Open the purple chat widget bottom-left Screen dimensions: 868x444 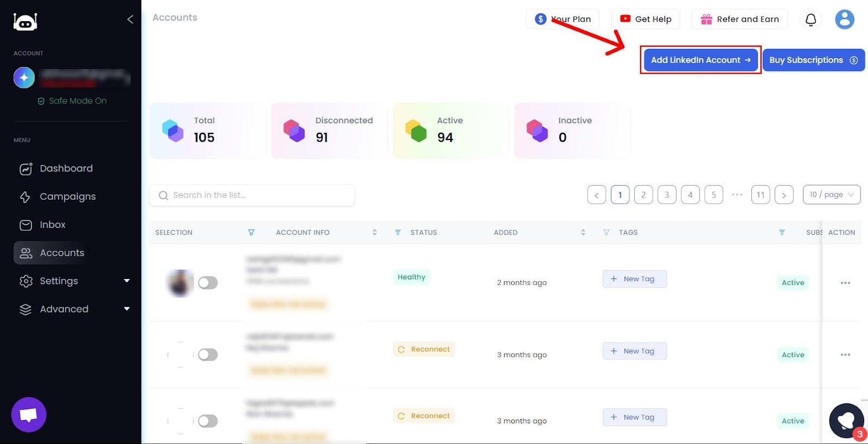(x=29, y=415)
